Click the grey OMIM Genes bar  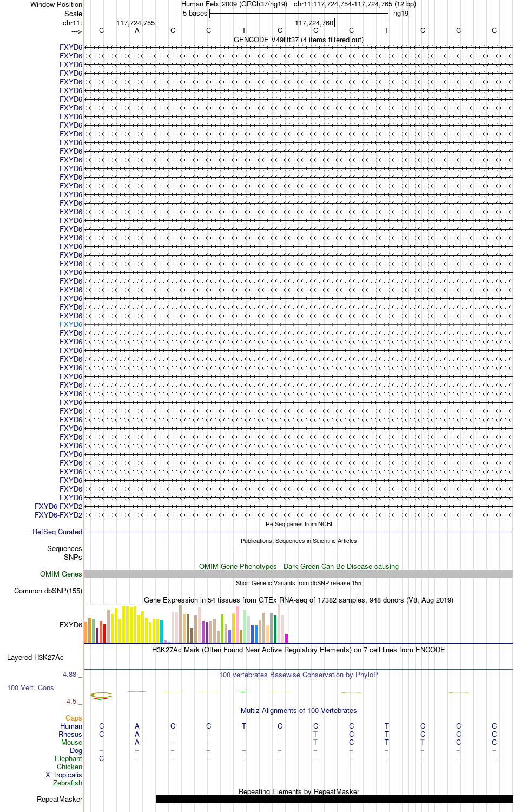[299, 574]
